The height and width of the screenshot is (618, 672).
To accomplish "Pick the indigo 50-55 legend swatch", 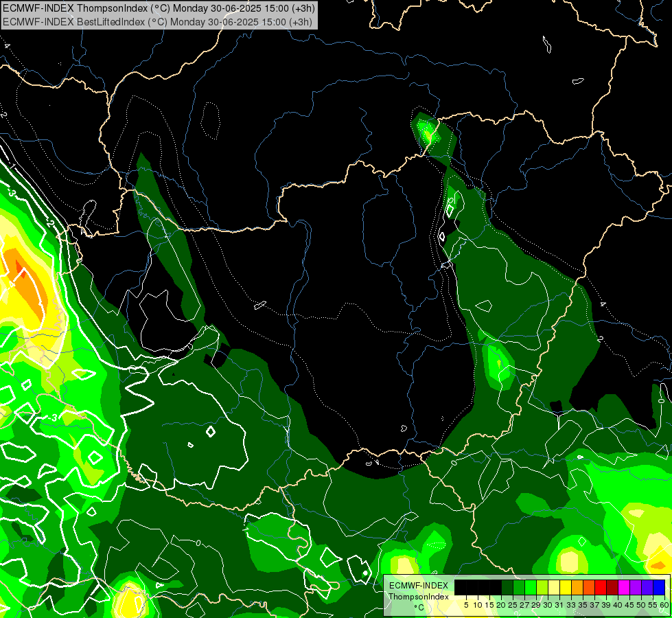I will click(647, 588).
